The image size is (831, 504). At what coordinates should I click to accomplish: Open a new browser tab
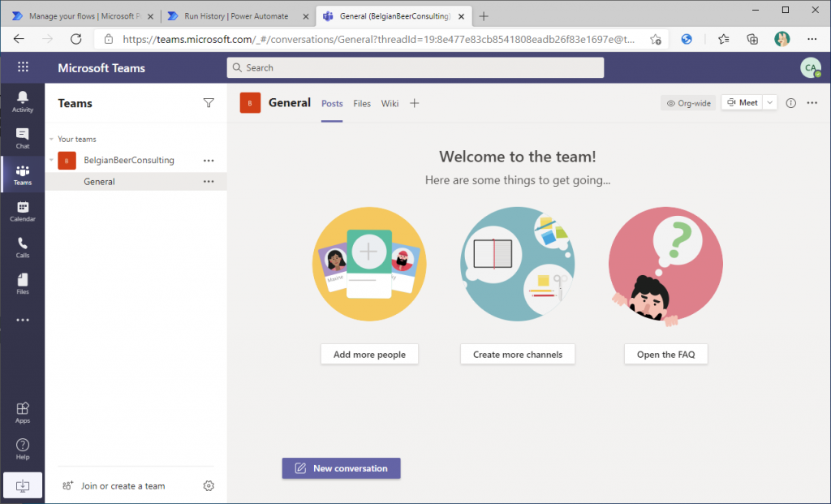[x=484, y=16]
